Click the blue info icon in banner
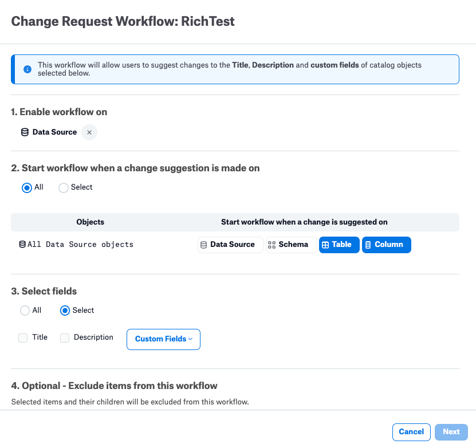The image size is (476, 448). click(x=27, y=69)
